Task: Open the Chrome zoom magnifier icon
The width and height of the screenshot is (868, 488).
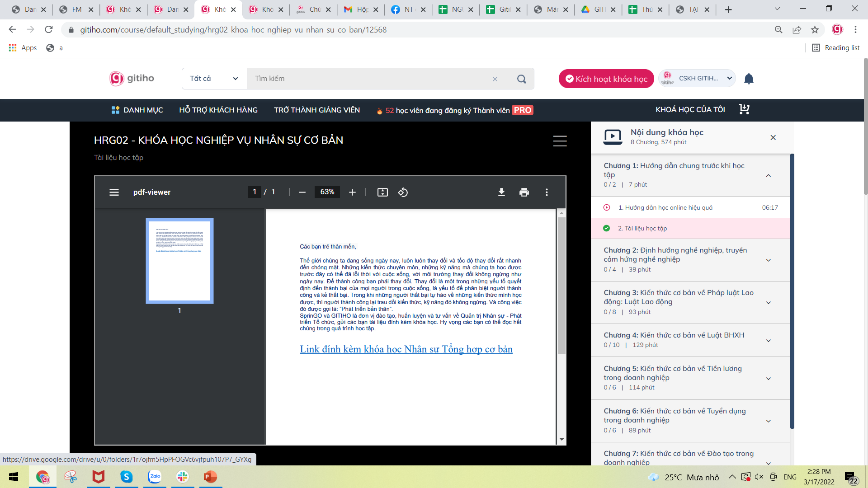Action: point(778,30)
